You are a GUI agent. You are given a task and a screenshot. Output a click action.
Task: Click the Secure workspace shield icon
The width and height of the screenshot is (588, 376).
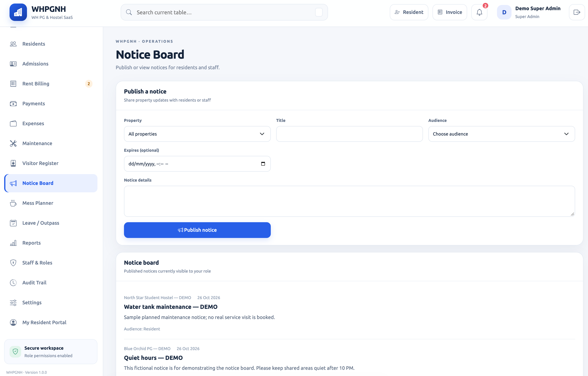tap(15, 352)
